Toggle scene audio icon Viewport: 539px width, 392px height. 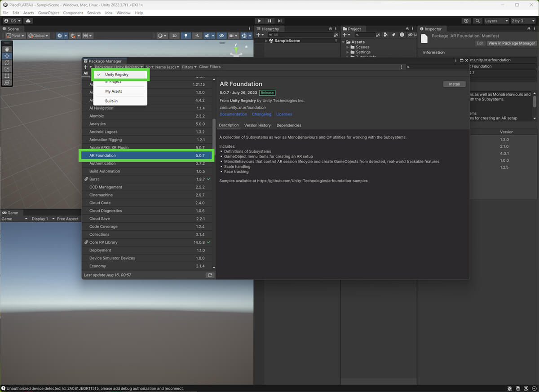point(196,35)
